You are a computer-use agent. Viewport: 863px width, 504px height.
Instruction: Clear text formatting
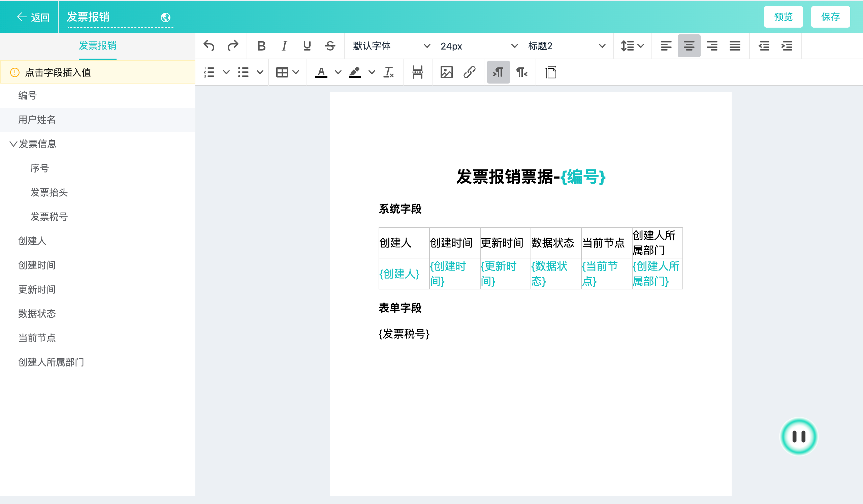388,72
